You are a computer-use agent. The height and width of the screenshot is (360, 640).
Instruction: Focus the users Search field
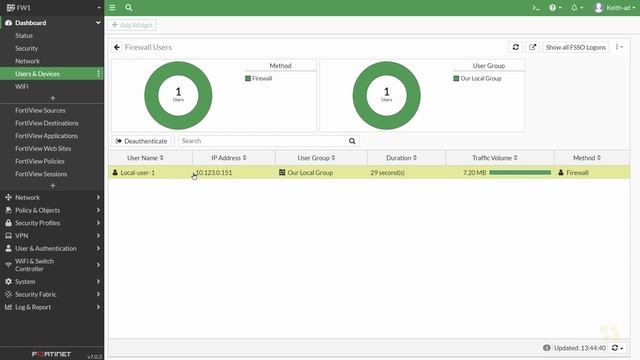click(262, 141)
